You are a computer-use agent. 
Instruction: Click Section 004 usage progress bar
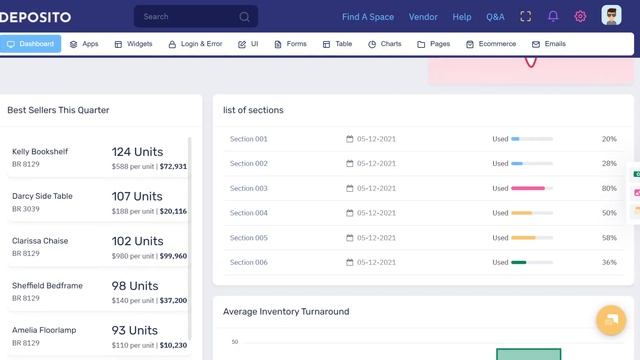point(532,213)
